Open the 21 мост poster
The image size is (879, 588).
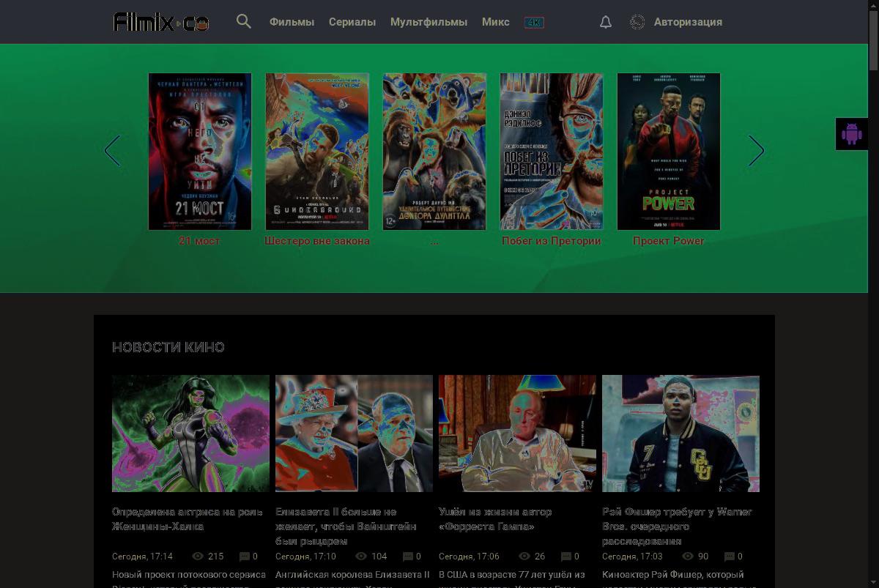click(200, 152)
